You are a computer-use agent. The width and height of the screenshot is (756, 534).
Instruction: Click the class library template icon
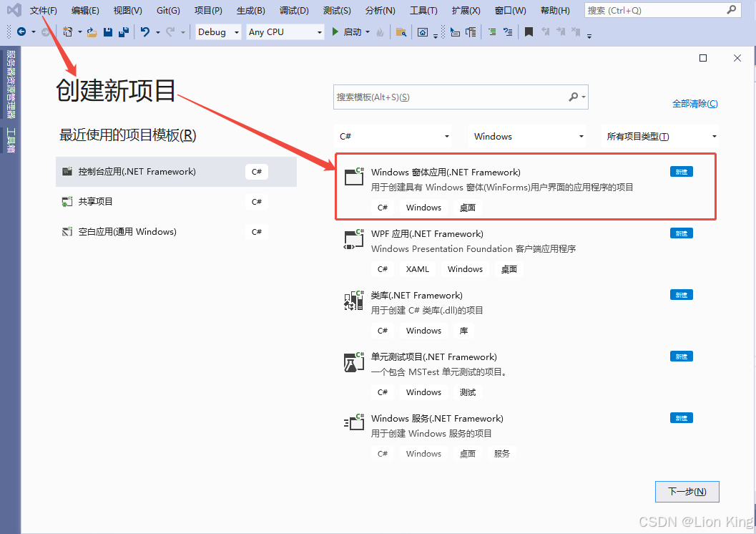pos(354,300)
